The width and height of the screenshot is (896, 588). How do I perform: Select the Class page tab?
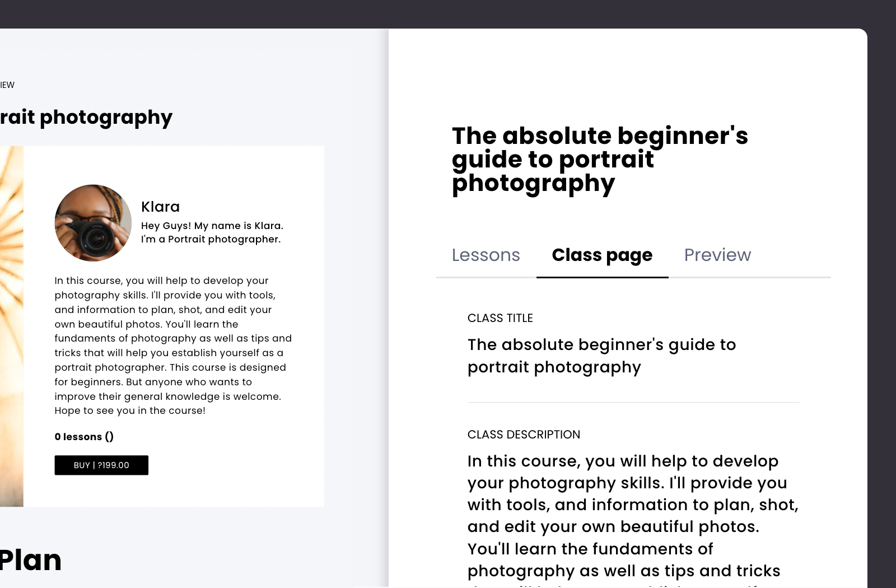(602, 255)
